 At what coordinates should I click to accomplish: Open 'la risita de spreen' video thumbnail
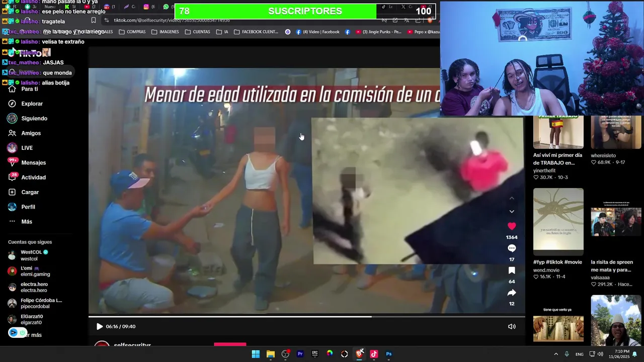(616, 222)
